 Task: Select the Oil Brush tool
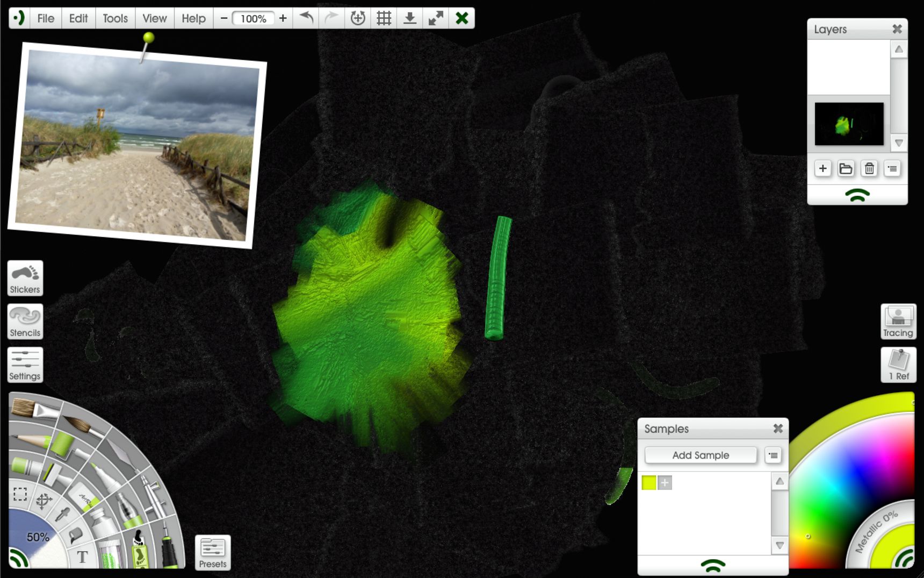pyautogui.click(x=34, y=409)
